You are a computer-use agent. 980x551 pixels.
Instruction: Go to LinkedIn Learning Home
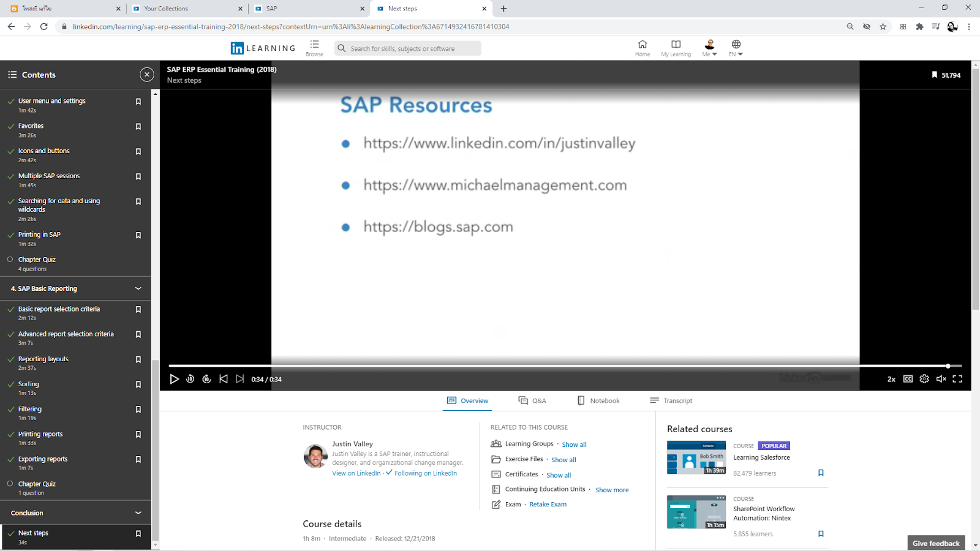coord(643,48)
